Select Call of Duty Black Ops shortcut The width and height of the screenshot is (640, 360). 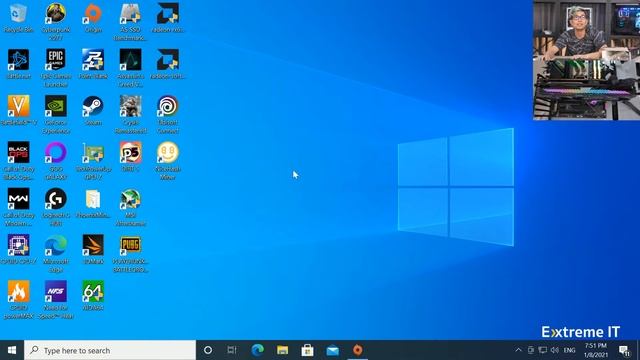[x=18, y=160]
